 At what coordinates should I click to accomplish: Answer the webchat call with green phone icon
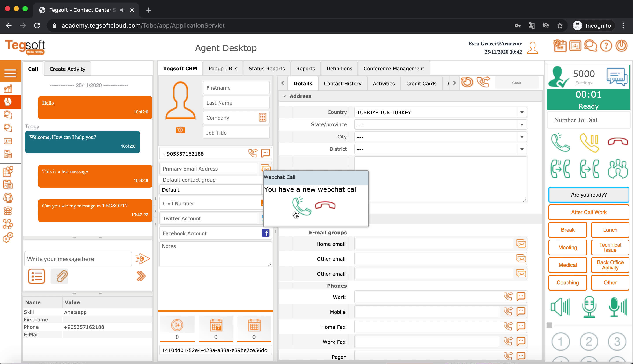(302, 206)
